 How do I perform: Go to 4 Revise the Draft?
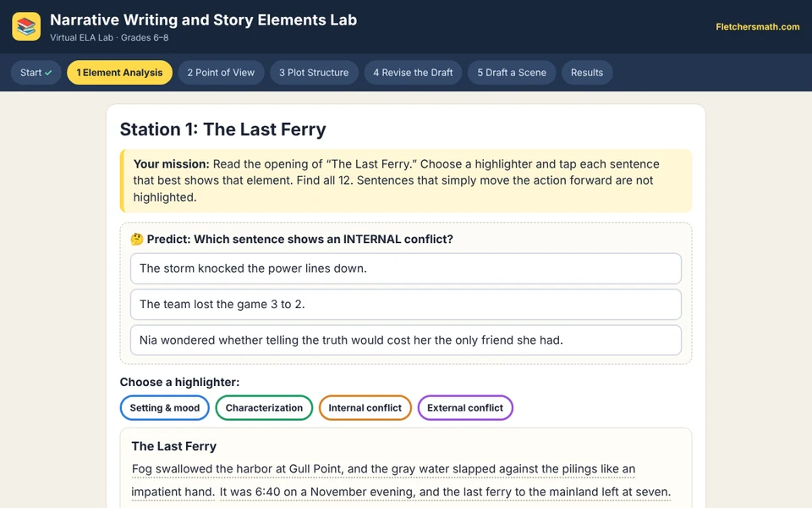coord(413,73)
